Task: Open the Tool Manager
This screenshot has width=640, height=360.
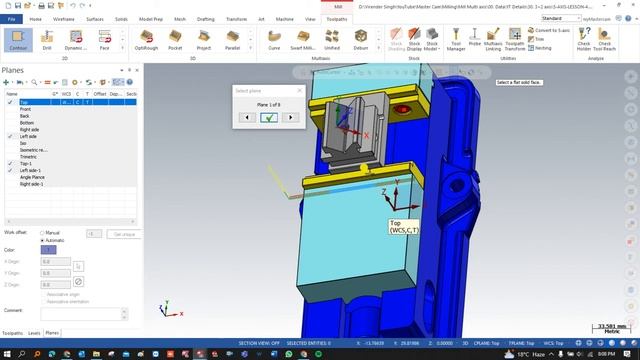Action: [x=456, y=40]
